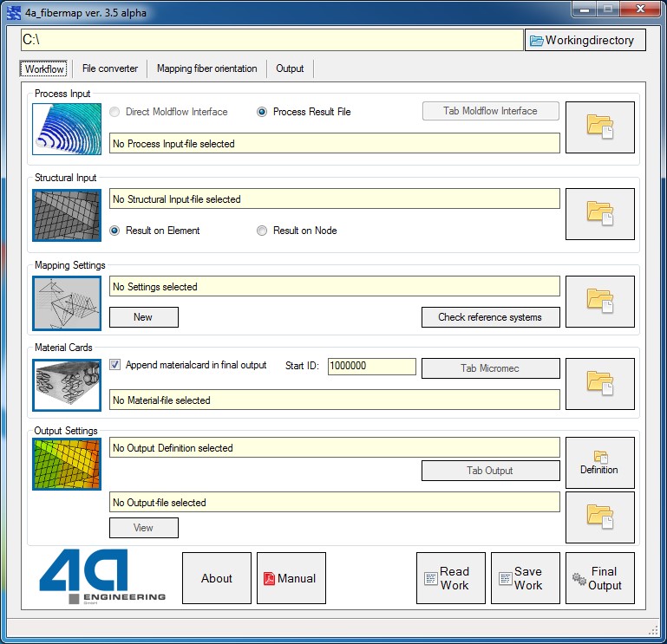Open the Mapping fiber orientation tab
Screen dimensions: 667x644
pyautogui.click(x=206, y=68)
